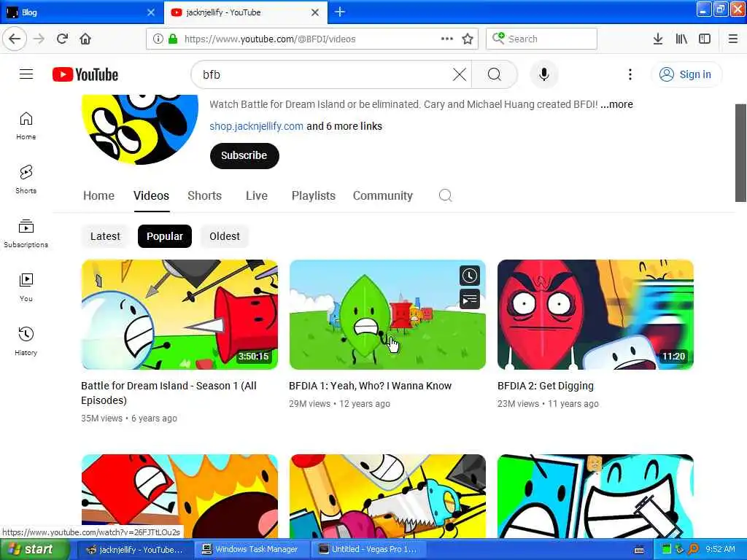Image resolution: width=747 pixels, height=560 pixels.
Task: Open You in the YouTube sidebar
Action: coord(26,287)
